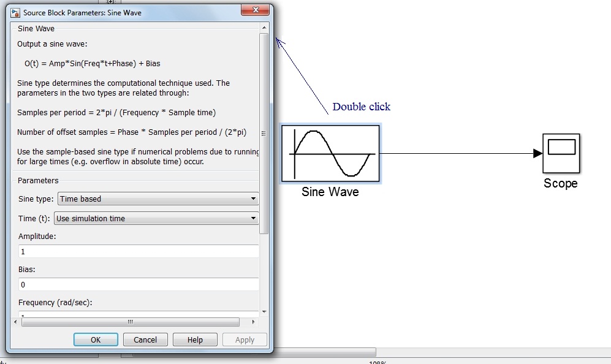Click the Apply button

point(245,339)
